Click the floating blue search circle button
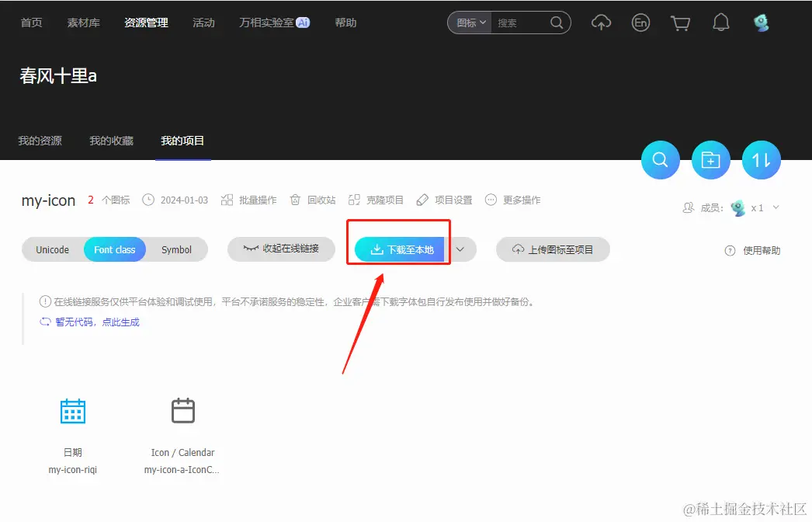 point(660,159)
